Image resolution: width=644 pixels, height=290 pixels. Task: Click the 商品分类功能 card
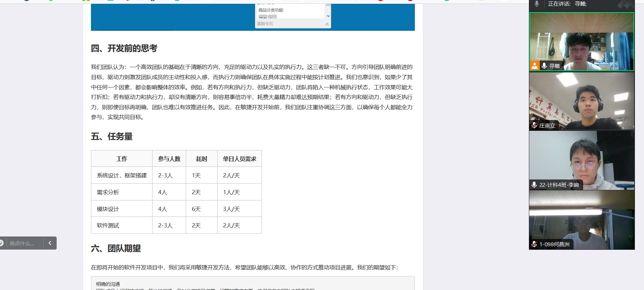click(271, 10)
